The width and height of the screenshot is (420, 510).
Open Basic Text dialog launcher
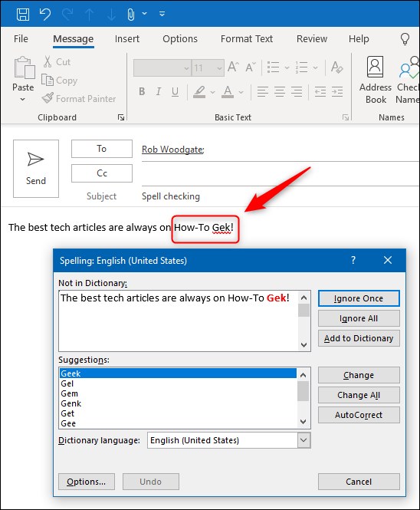345,117
